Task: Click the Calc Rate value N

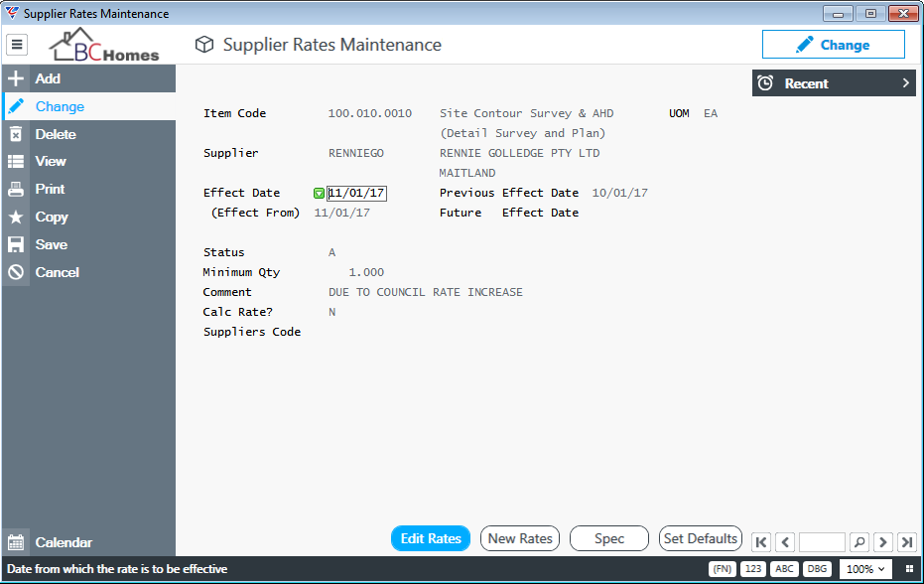Action: coord(331,312)
